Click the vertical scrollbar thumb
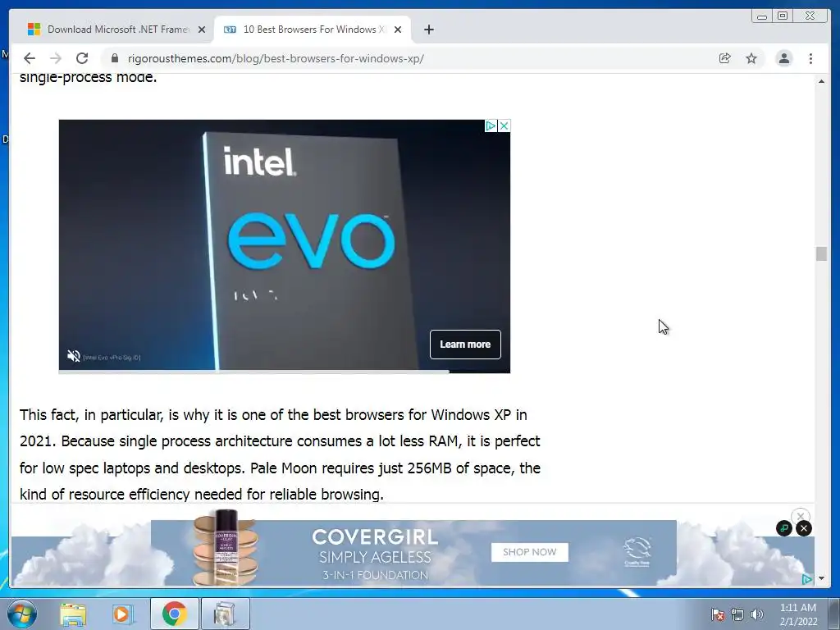This screenshot has width=840, height=630. coord(821,253)
